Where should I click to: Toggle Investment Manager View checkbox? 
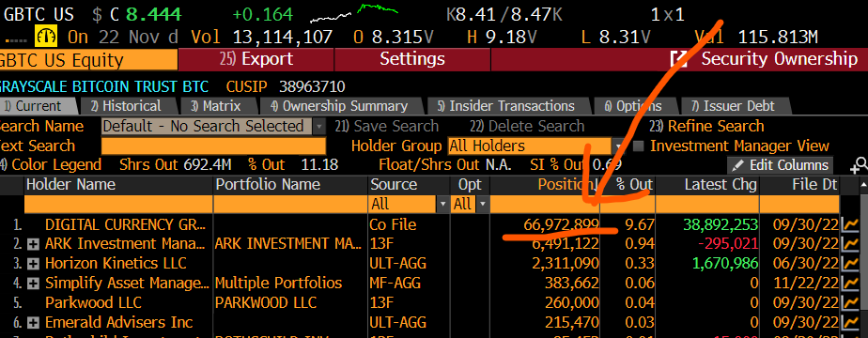click(638, 146)
